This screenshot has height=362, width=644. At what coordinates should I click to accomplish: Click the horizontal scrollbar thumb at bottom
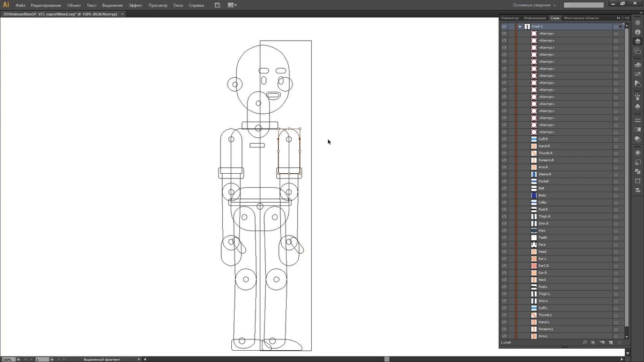[x=386, y=359]
